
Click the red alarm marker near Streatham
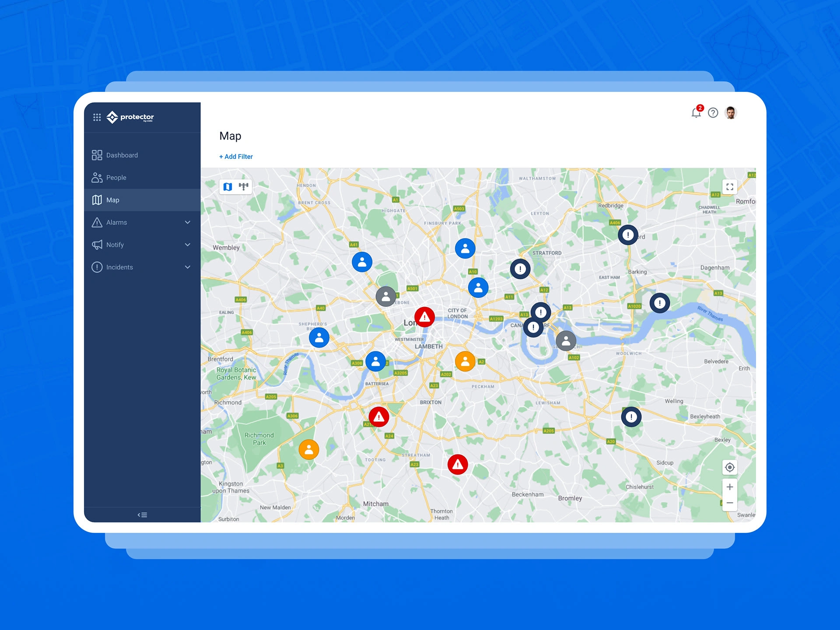click(458, 465)
